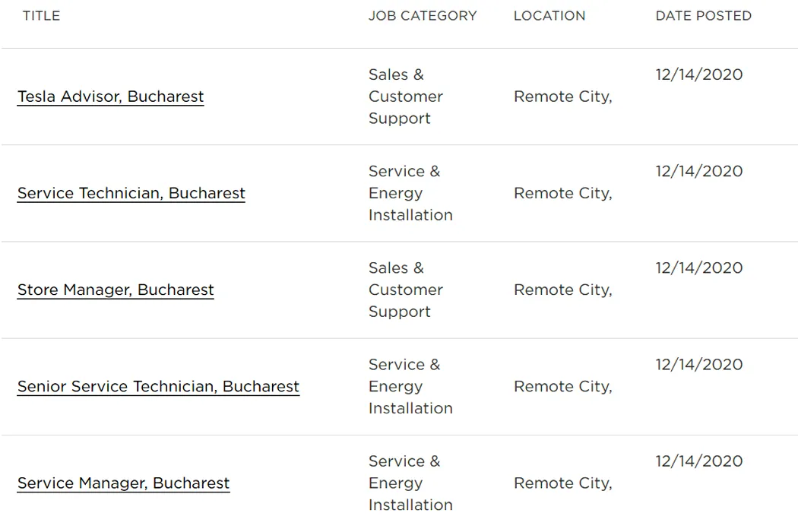The height and width of the screenshot is (532, 798).
Task: Click the 12/14/2020 date in Tesla Advisor row
Action: 698,74
